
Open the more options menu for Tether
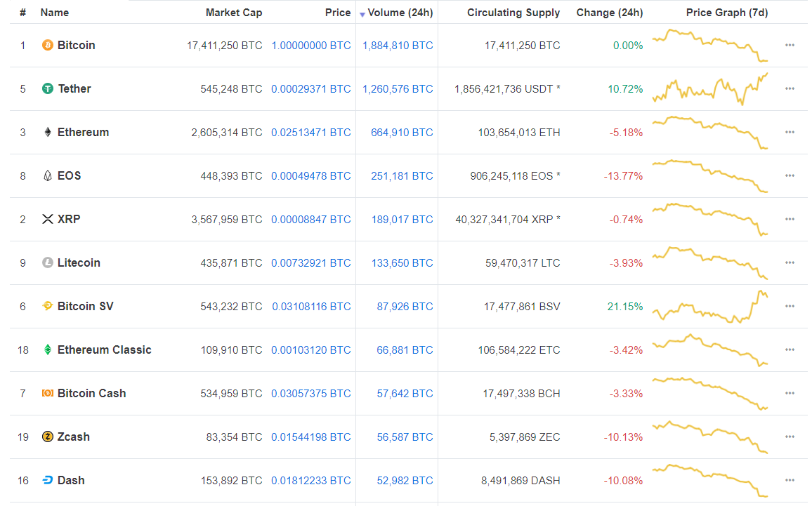pos(790,89)
